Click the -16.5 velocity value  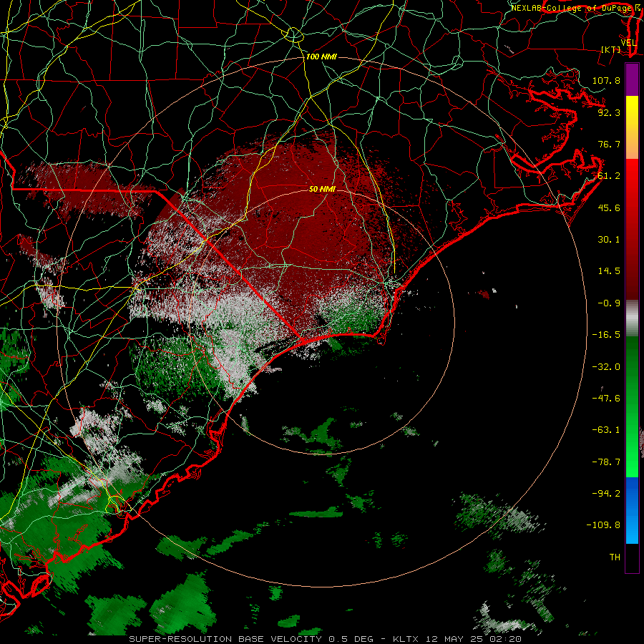pyautogui.click(x=606, y=335)
